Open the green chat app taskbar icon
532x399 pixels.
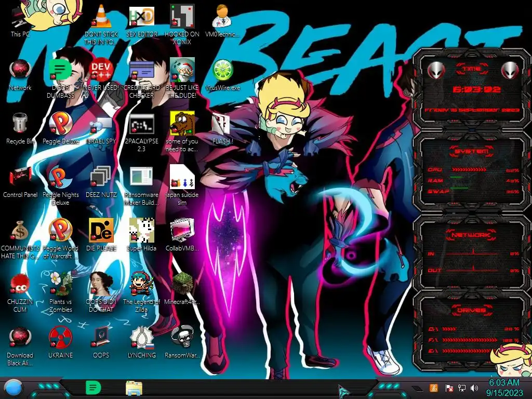[x=93, y=388]
